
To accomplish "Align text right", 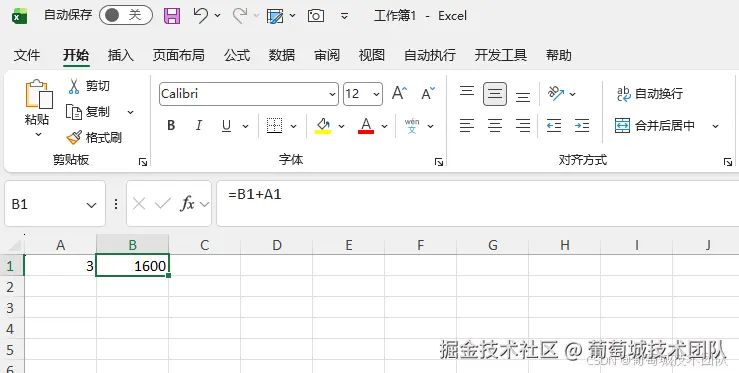I will 523,125.
